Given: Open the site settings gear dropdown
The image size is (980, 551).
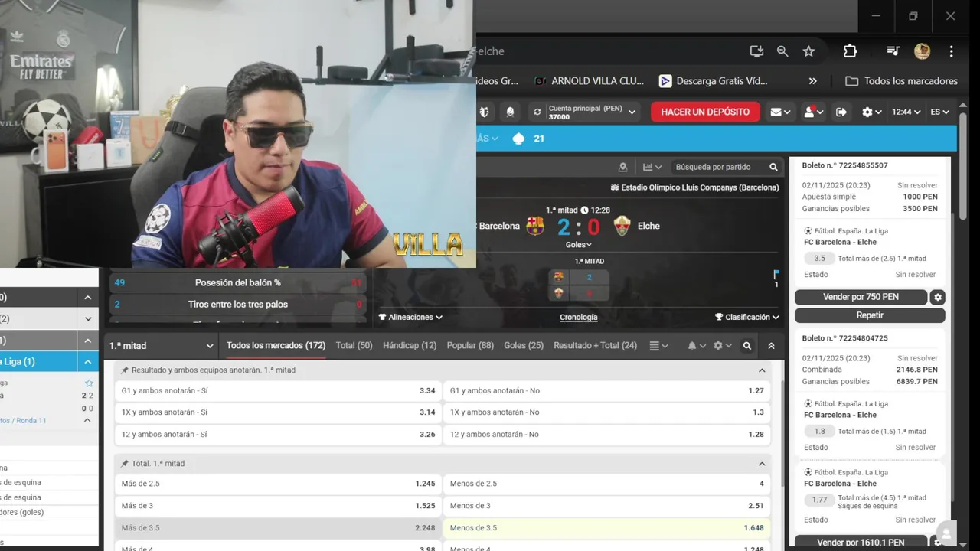Looking at the screenshot, I should pyautogui.click(x=871, y=112).
